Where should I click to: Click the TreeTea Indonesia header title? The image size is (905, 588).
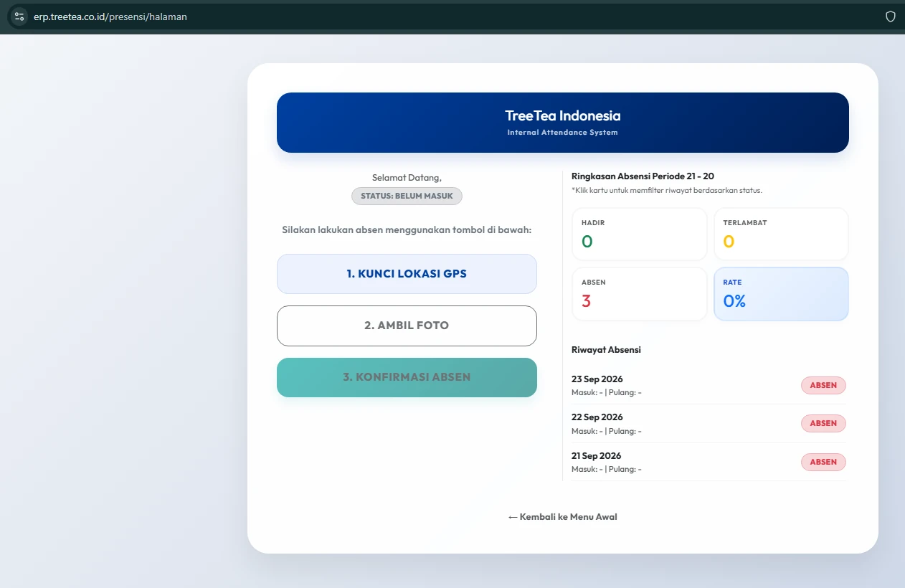coord(563,115)
